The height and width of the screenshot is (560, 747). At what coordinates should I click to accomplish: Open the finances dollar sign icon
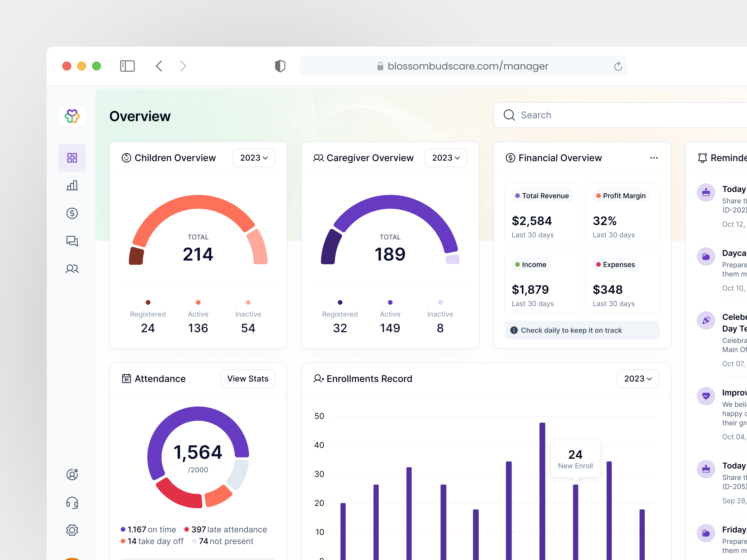point(72,213)
